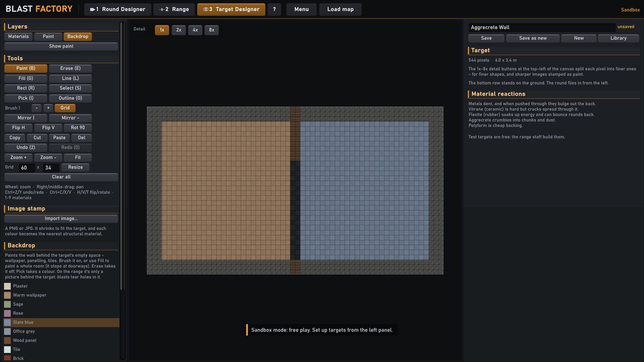644x362 pixels.
Task: Open the Menu button
Action: tap(301, 9)
